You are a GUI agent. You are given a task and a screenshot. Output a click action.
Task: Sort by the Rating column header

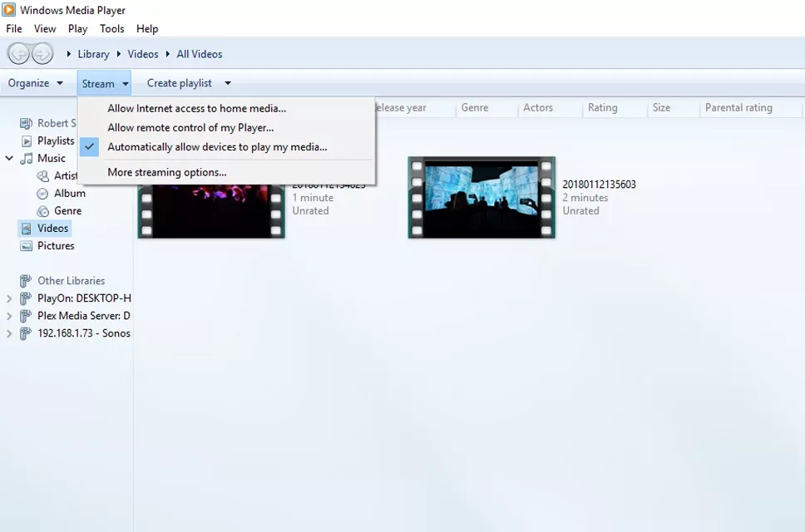tap(602, 108)
